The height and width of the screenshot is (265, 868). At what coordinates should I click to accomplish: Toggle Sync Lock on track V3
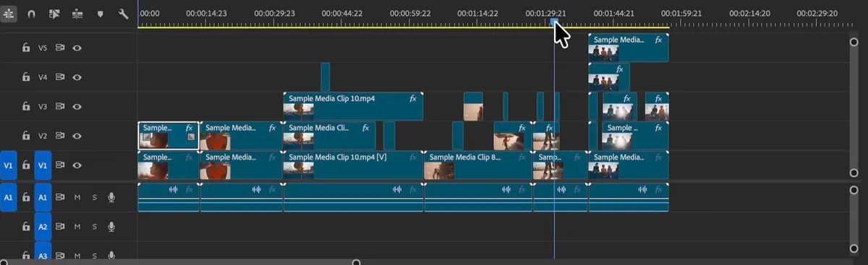point(60,107)
